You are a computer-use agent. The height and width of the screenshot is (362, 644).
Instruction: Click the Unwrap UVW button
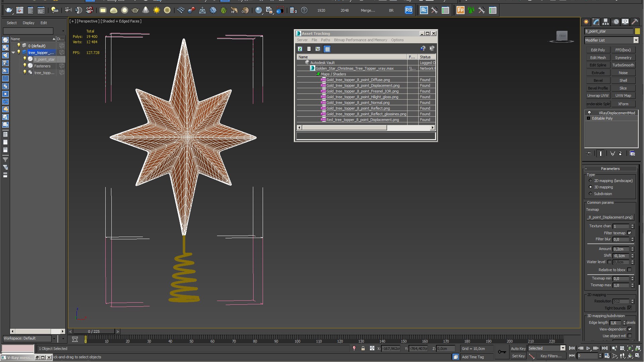click(x=598, y=96)
